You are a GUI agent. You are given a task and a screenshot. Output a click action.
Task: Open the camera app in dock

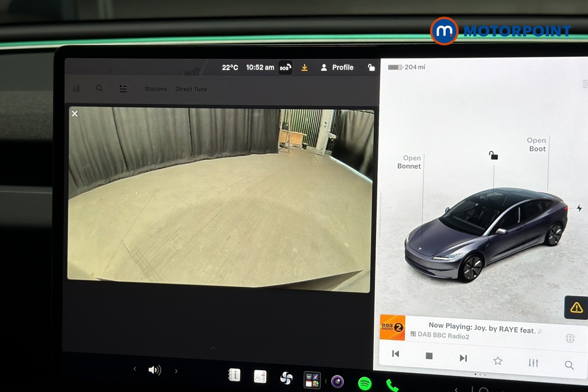pyautogui.click(x=338, y=382)
